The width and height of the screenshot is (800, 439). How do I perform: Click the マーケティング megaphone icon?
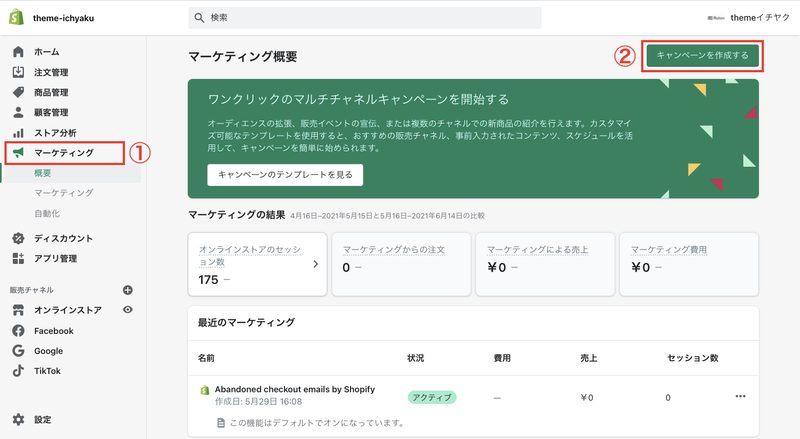18,153
